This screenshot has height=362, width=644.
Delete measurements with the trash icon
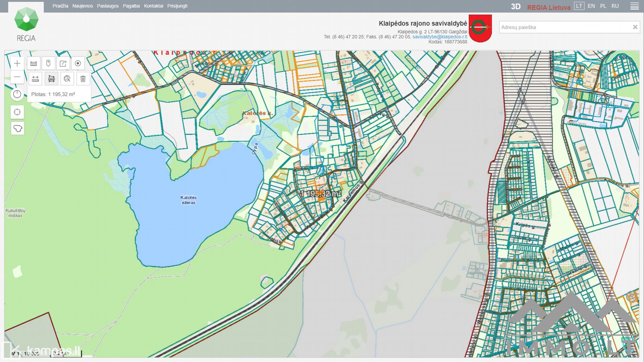pos(83,79)
